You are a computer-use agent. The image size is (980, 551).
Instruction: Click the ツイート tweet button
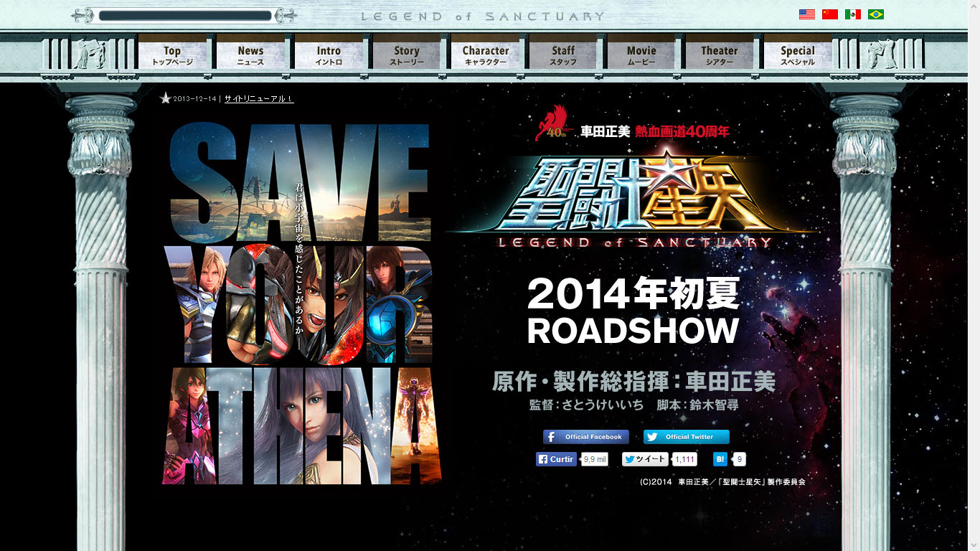point(645,459)
